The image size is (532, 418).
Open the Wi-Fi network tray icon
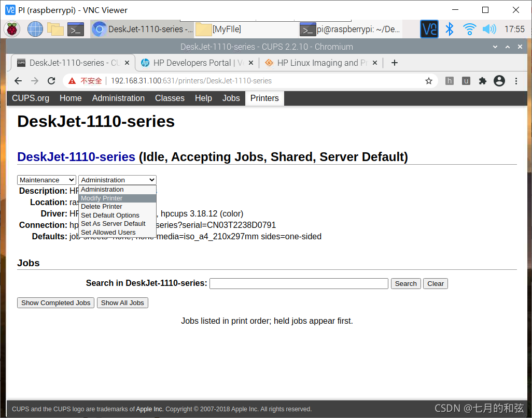click(470, 29)
